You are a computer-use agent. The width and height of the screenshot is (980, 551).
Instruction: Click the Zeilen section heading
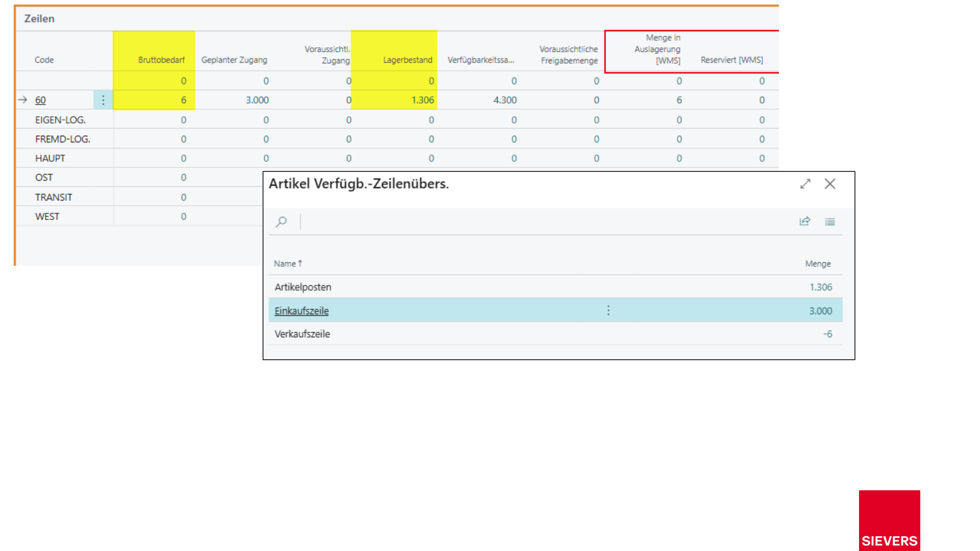pyautogui.click(x=39, y=19)
